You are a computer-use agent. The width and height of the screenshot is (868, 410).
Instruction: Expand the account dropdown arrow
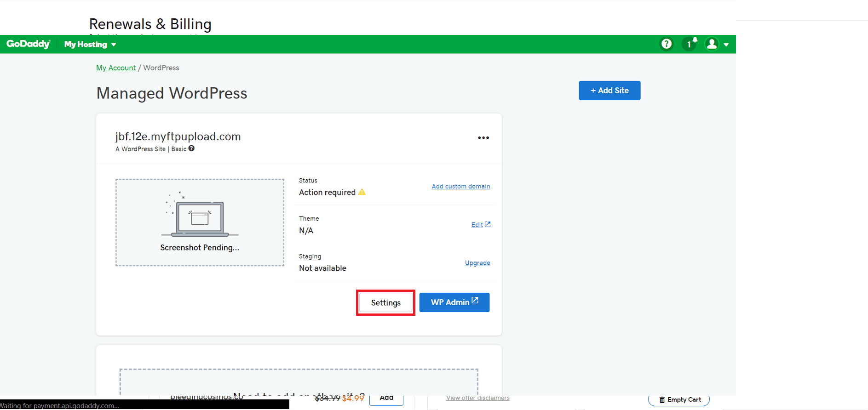[726, 45]
